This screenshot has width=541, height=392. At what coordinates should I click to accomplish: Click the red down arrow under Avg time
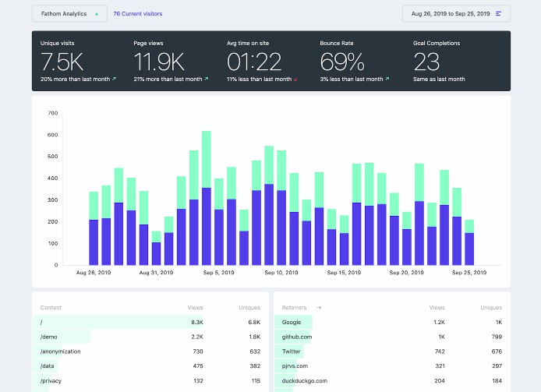click(295, 79)
